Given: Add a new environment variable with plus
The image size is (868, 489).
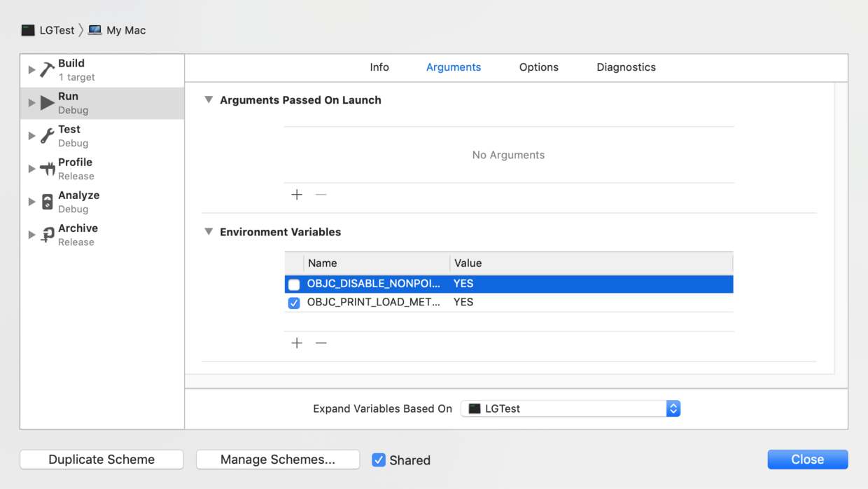Looking at the screenshot, I should (x=297, y=343).
